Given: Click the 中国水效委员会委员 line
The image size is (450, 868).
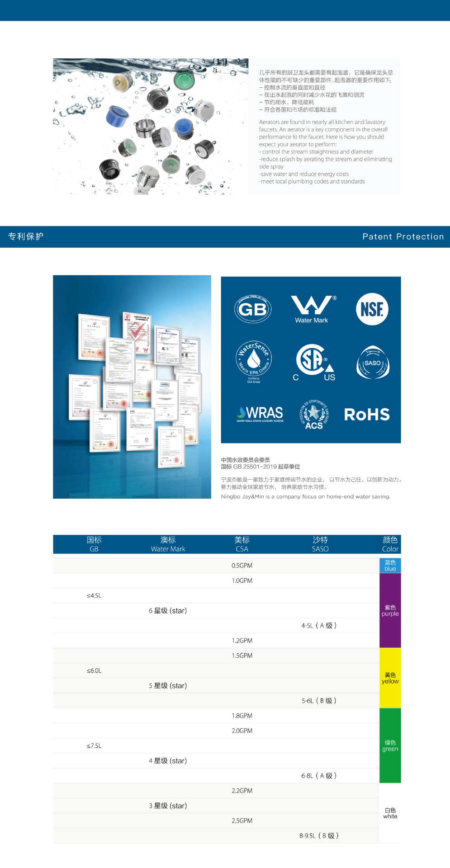Looking at the screenshot, I should (x=245, y=460).
